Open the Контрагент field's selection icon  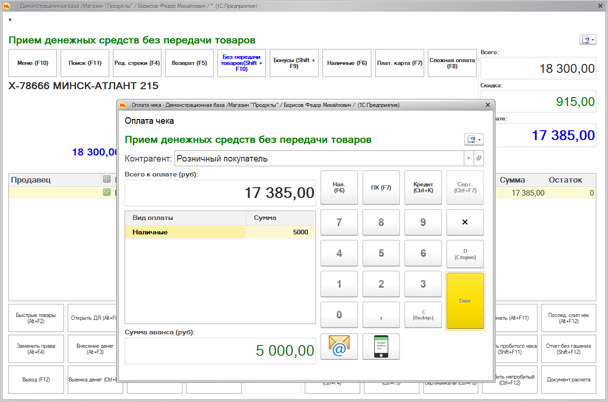pos(479,158)
